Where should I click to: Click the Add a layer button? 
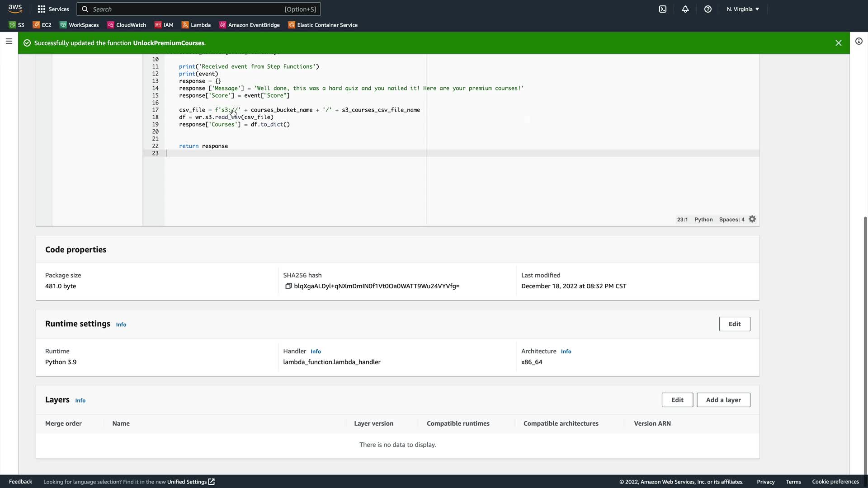coord(723,400)
